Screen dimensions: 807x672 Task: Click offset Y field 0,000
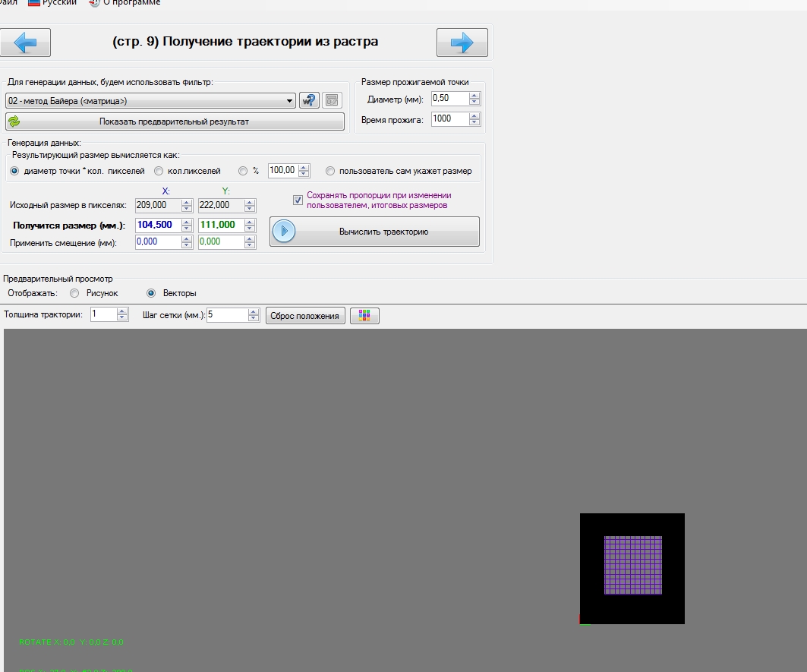coord(222,242)
